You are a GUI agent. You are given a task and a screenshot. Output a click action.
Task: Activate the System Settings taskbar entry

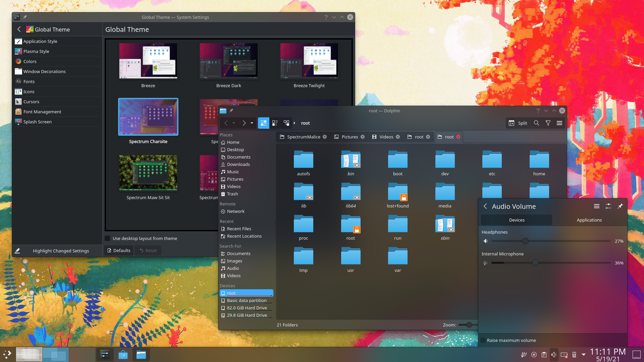tap(105, 355)
